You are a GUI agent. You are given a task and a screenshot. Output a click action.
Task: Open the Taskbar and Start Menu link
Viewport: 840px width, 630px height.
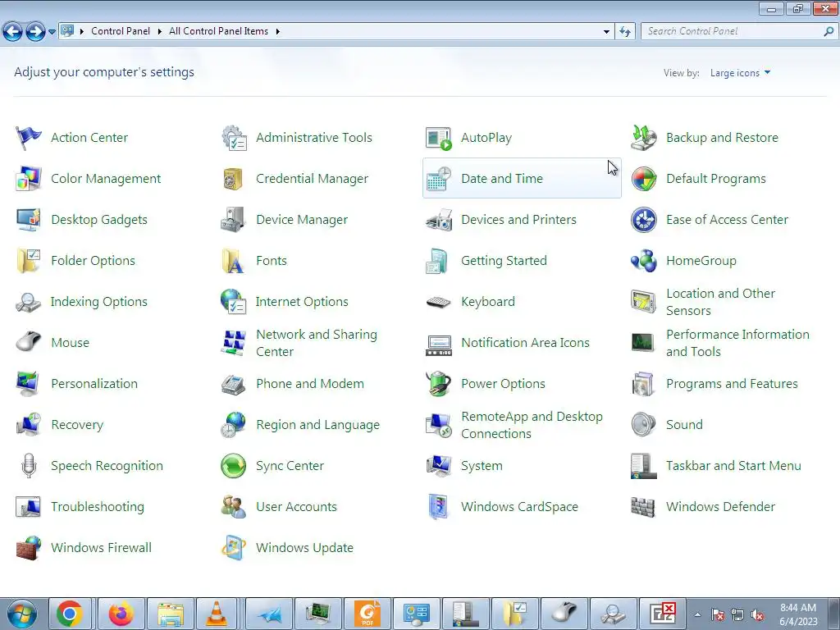(733, 466)
